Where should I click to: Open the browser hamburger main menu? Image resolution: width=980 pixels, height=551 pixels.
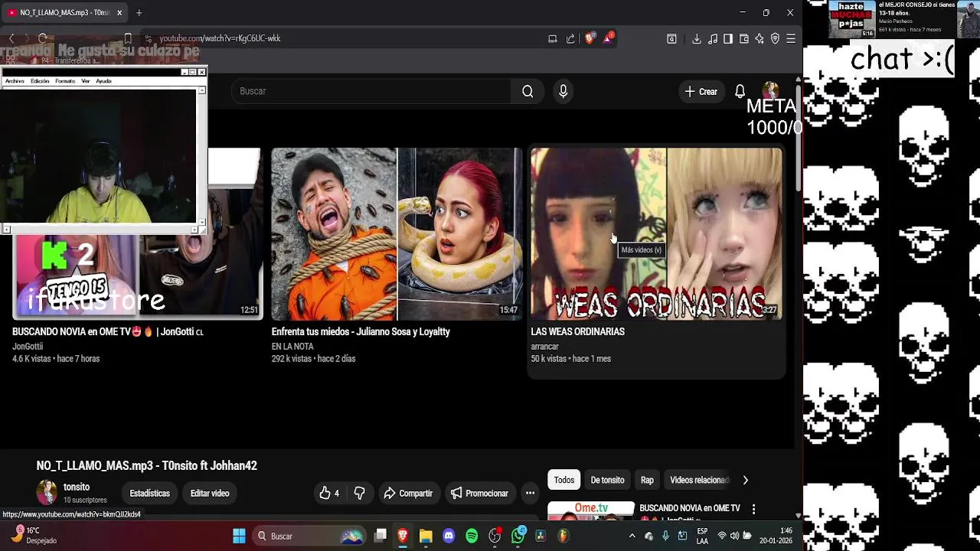(x=791, y=38)
